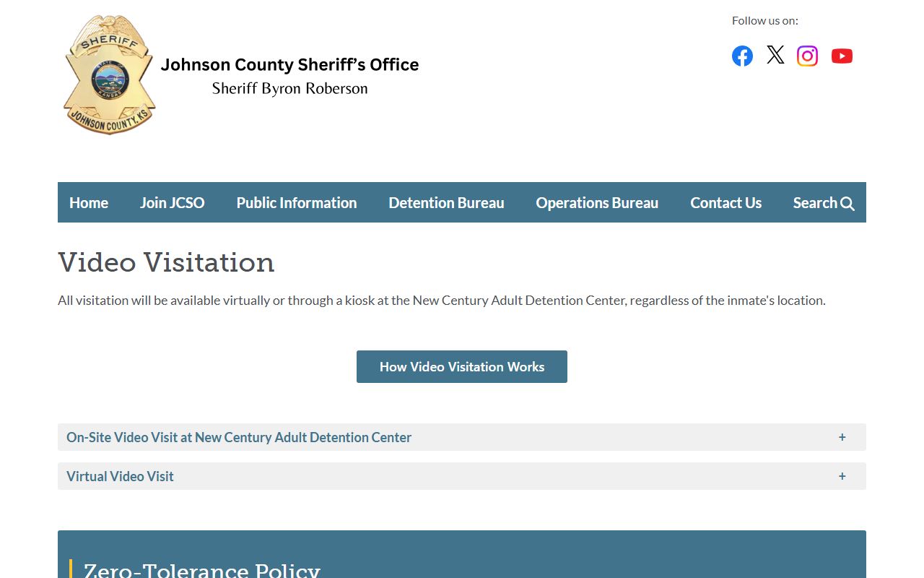Click How Video Visitation Works button

pos(462,366)
